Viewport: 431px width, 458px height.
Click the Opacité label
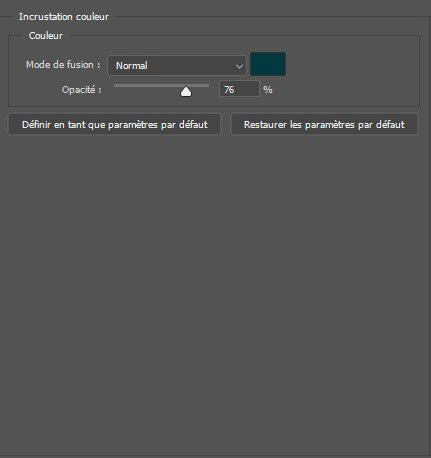pyautogui.click(x=82, y=90)
